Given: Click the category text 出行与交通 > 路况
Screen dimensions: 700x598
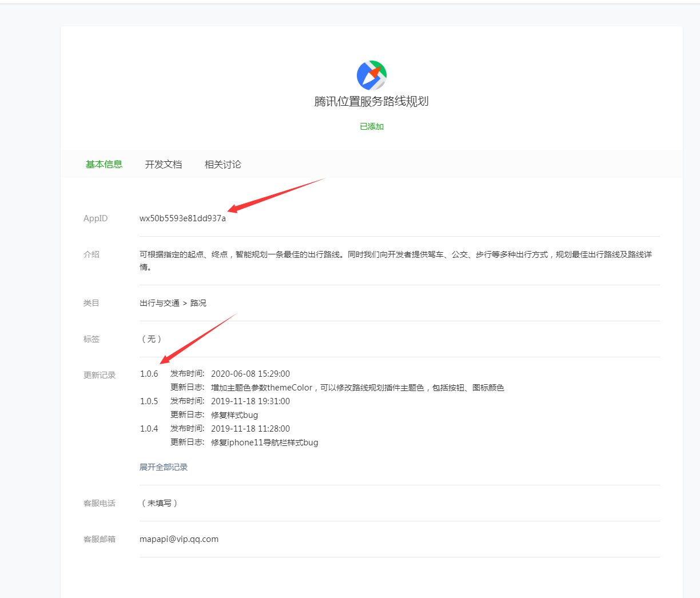Looking at the screenshot, I should coord(173,303).
